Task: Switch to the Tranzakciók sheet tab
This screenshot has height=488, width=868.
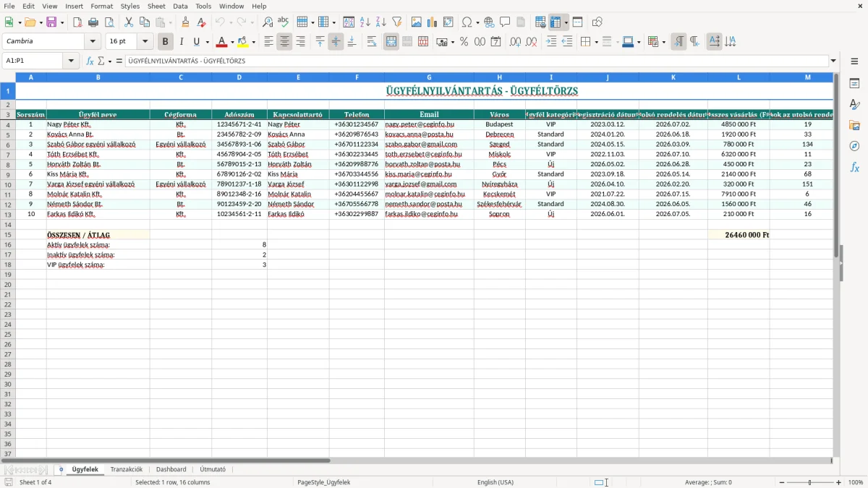Action: (127, 469)
